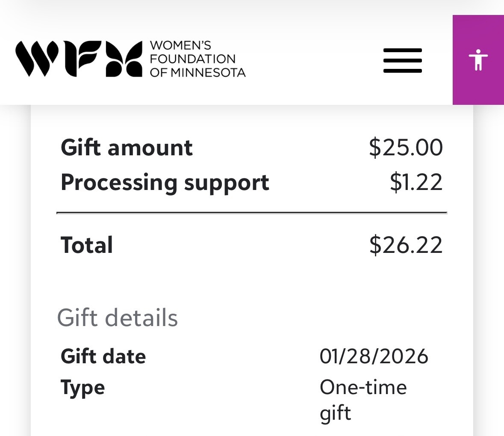Screen dimensions: 504x436
Task: Click the butterfly emblem in the logo
Action: [124, 59]
